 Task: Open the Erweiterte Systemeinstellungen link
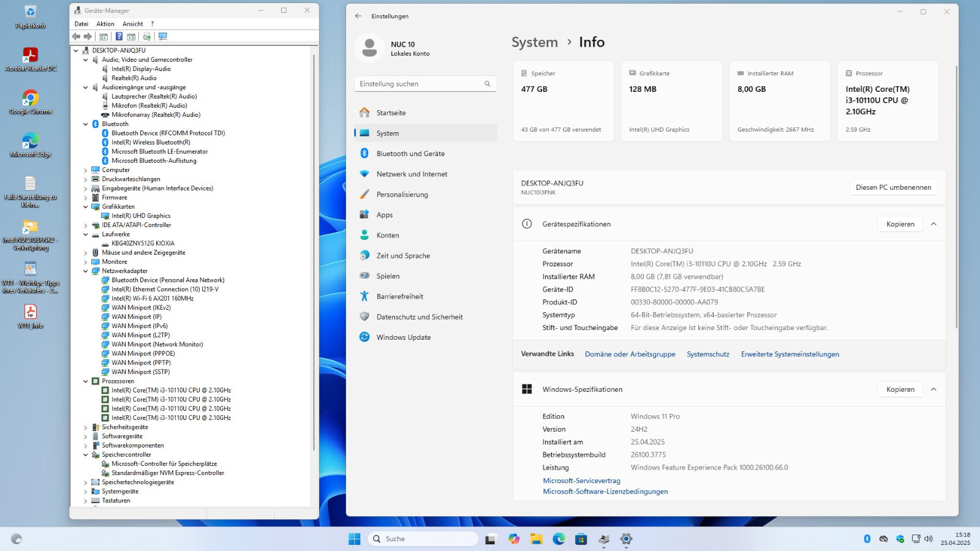click(x=790, y=354)
